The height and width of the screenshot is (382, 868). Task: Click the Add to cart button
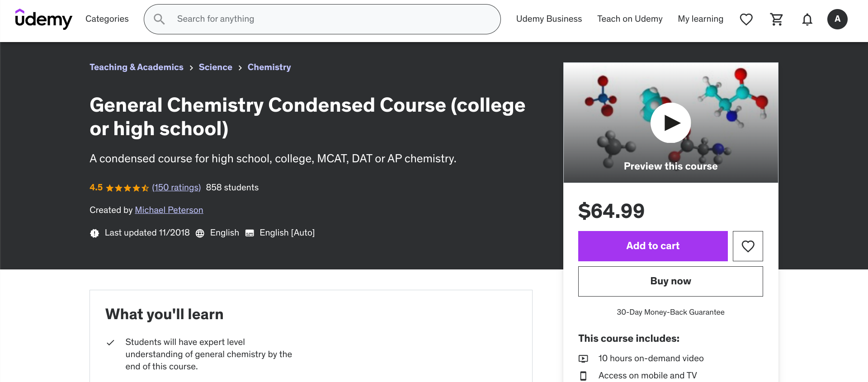[652, 246]
